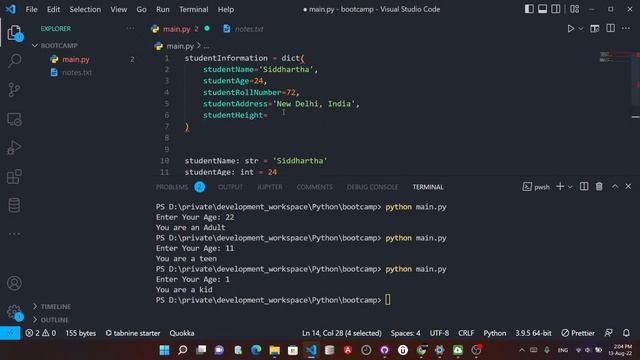Image resolution: width=640 pixels, height=360 pixels.
Task: Switch to the DEBUG CONSOLE panel tab
Action: pyautogui.click(x=372, y=187)
